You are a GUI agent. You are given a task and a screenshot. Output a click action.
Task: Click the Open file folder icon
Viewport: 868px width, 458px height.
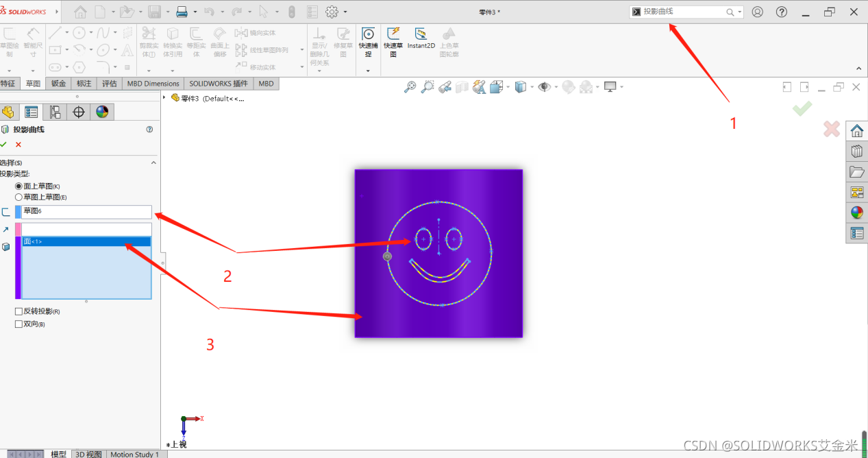coord(125,12)
